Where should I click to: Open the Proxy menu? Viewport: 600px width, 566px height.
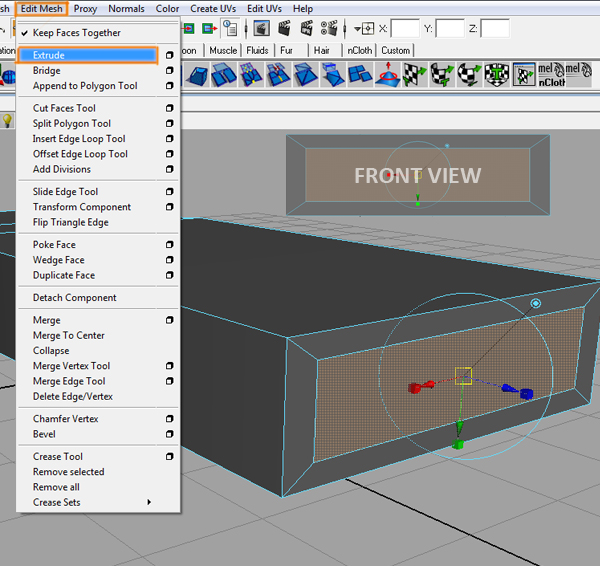tap(85, 8)
